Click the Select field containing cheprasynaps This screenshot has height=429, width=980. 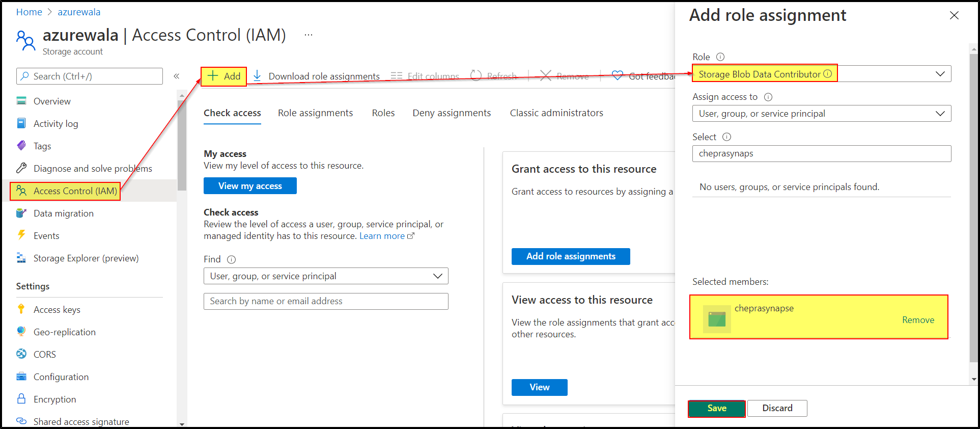pos(822,153)
